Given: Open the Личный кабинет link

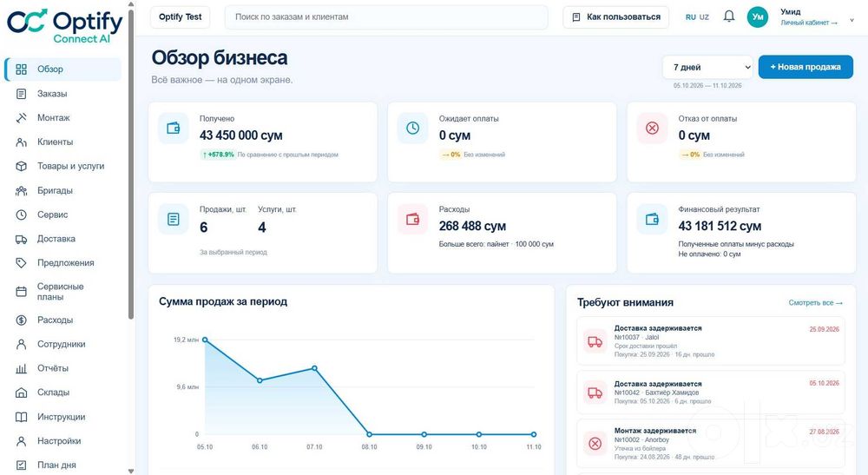Looking at the screenshot, I should pyautogui.click(x=809, y=23).
